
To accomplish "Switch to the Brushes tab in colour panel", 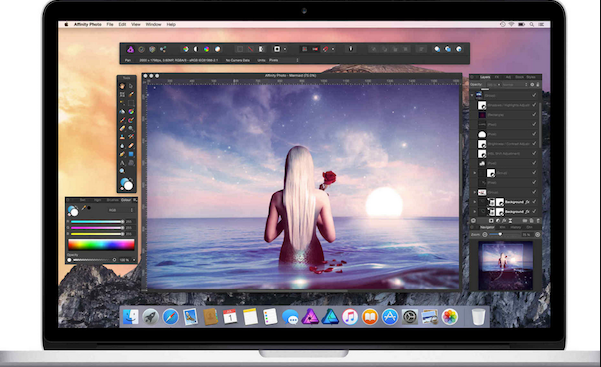I will tap(112, 200).
